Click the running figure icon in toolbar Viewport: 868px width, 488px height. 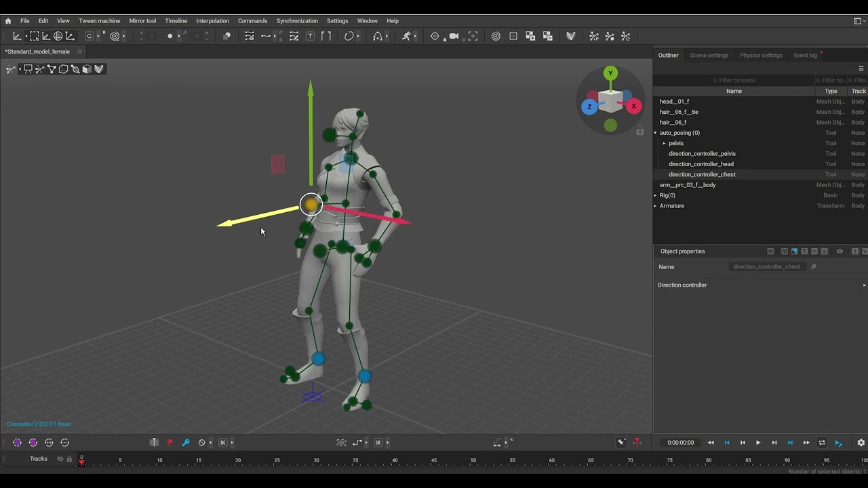406,36
